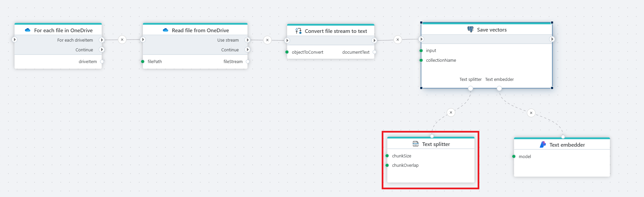Click the green chunkSize input port
The image size is (644, 197).
tap(387, 156)
